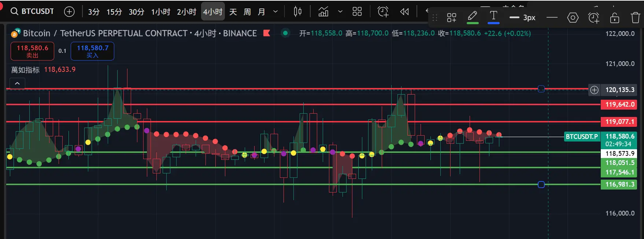Screen dimensions: 644x239
Task: Lock the selected drawing
Action: [x=615, y=18]
